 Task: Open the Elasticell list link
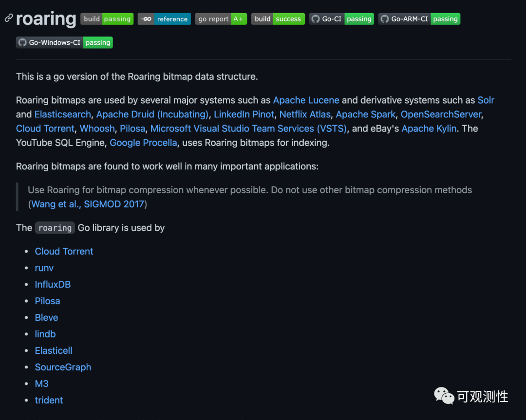[x=54, y=350]
